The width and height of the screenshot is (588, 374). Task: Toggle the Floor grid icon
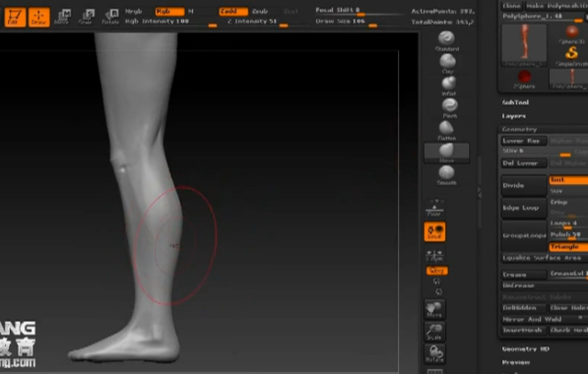click(434, 209)
